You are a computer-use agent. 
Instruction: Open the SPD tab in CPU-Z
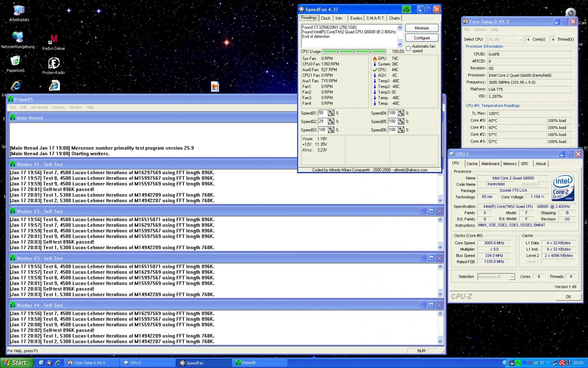(x=524, y=164)
